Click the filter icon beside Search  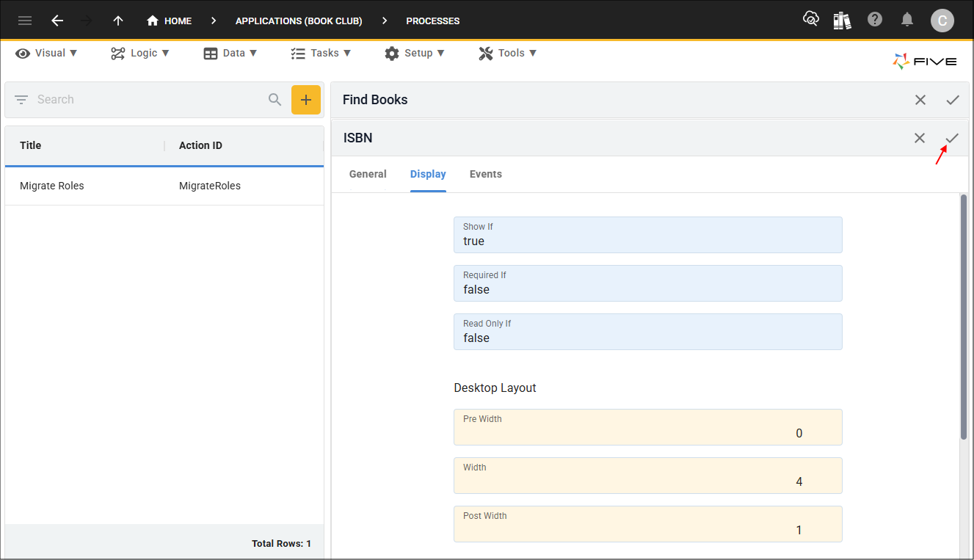21,100
